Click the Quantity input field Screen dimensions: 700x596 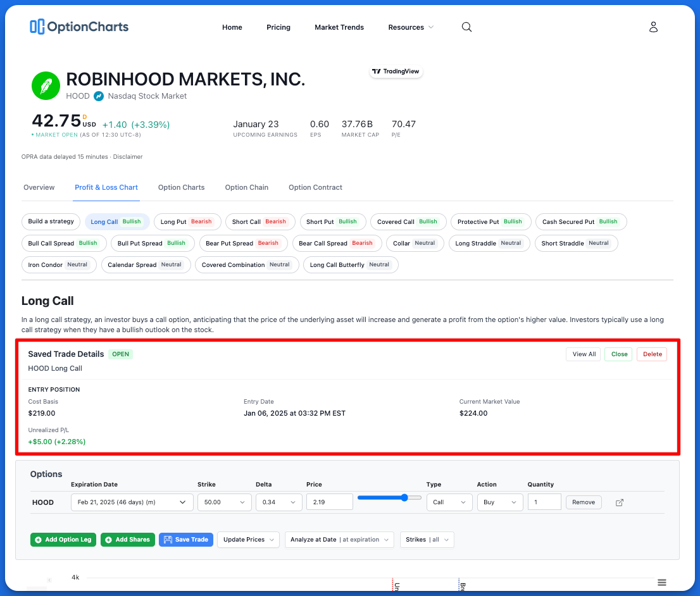[544, 502]
